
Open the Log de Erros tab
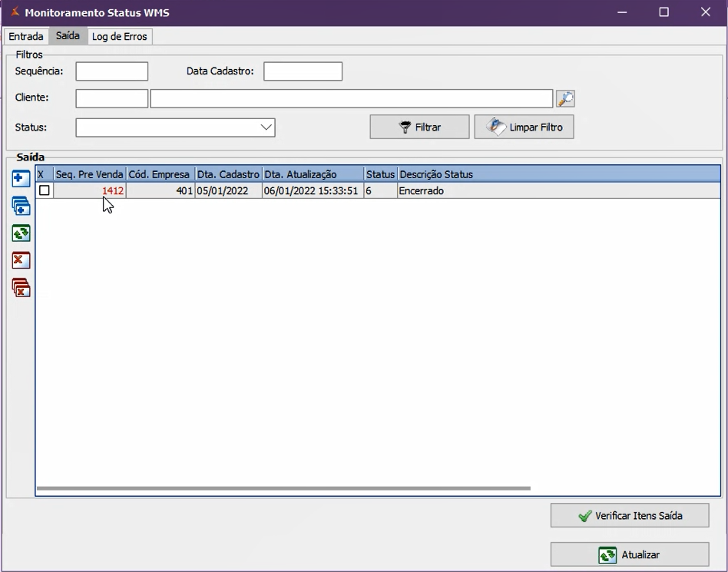pos(119,36)
